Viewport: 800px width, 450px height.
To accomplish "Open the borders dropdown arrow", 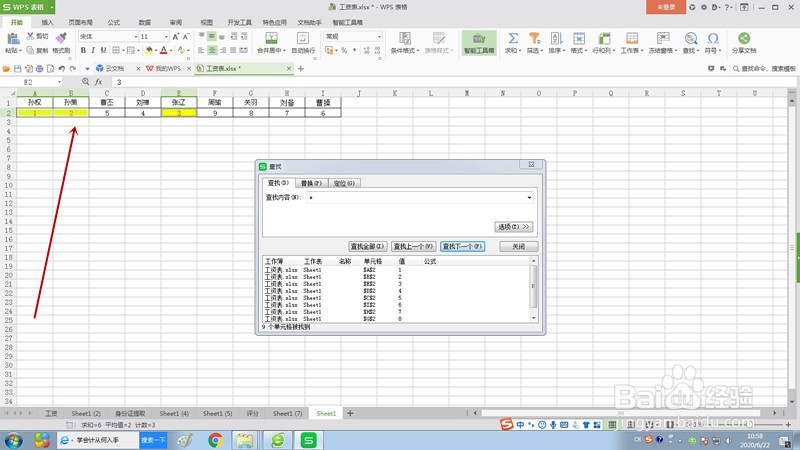I will click(x=123, y=51).
